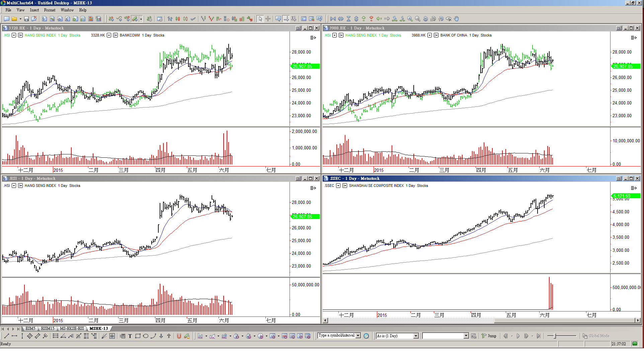Expand the 3328.HK symbol dropdown
Viewport: 644px width, 354px height.
tap(109, 35)
